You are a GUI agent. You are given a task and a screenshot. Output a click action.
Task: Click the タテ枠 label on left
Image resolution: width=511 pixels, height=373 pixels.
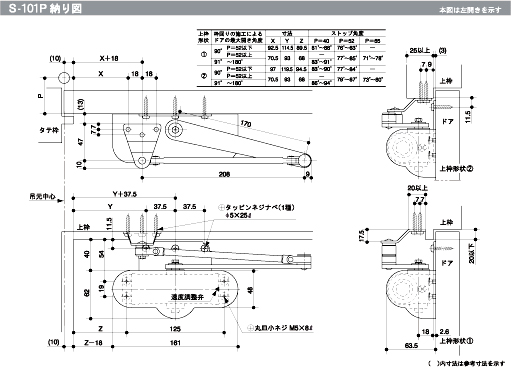coord(49,130)
